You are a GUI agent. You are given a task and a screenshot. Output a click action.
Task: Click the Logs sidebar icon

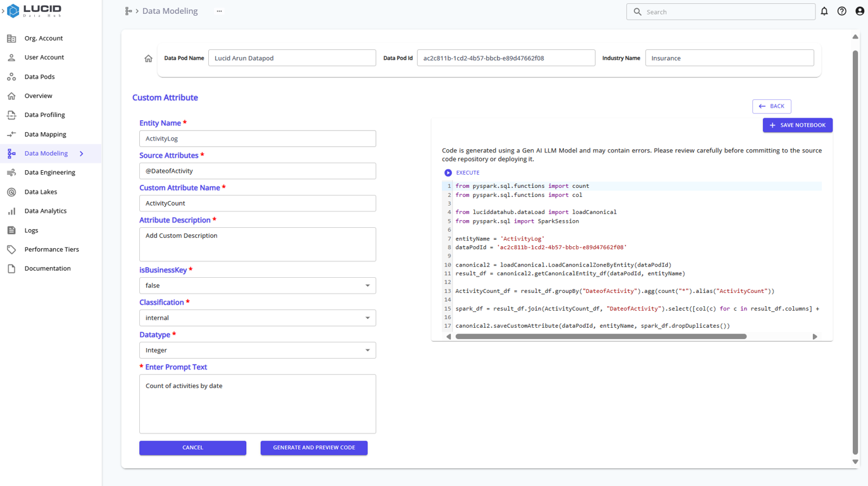[11, 230]
